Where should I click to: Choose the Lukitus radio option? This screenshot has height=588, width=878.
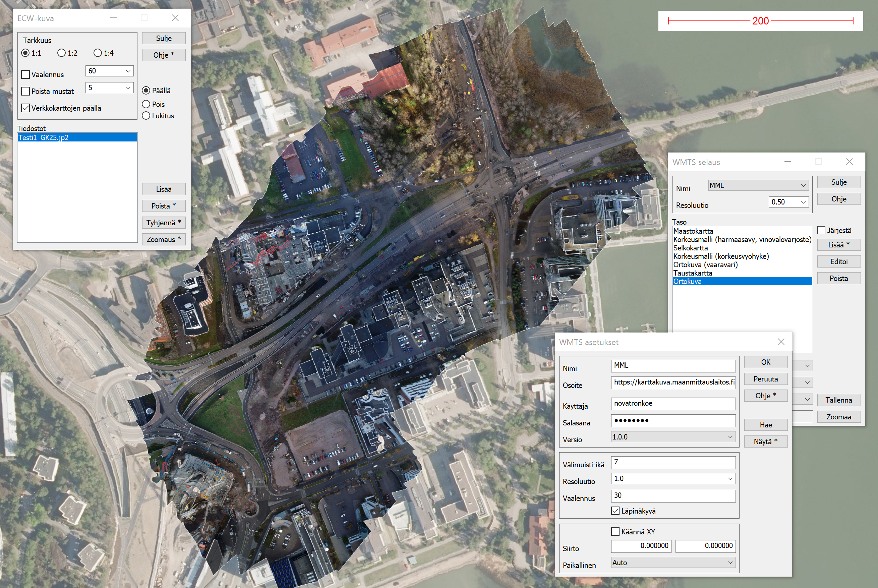(146, 116)
